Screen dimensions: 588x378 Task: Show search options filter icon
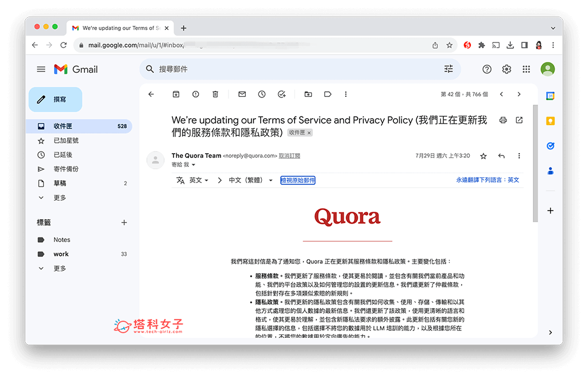point(448,69)
